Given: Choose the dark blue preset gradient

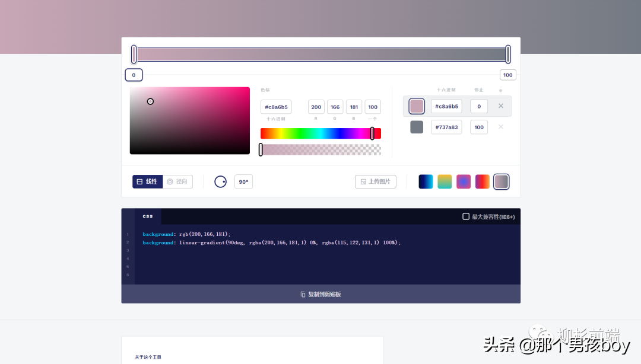Looking at the screenshot, I should point(426,181).
